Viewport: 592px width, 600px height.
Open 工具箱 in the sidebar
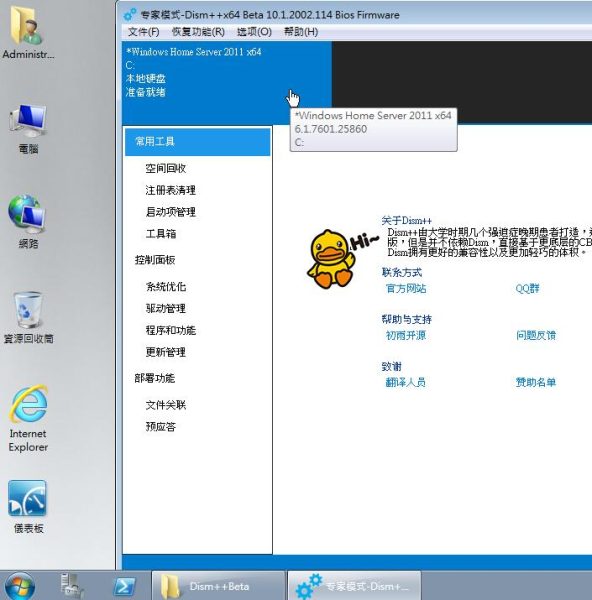pos(161,234)
